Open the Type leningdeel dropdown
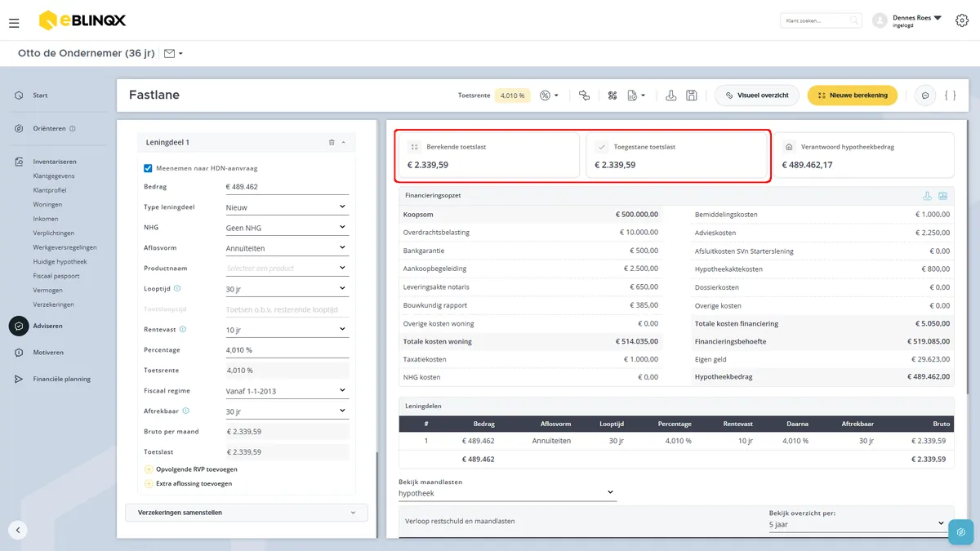The height and width of the screenshot is (551, 980). tap(287, 207)
